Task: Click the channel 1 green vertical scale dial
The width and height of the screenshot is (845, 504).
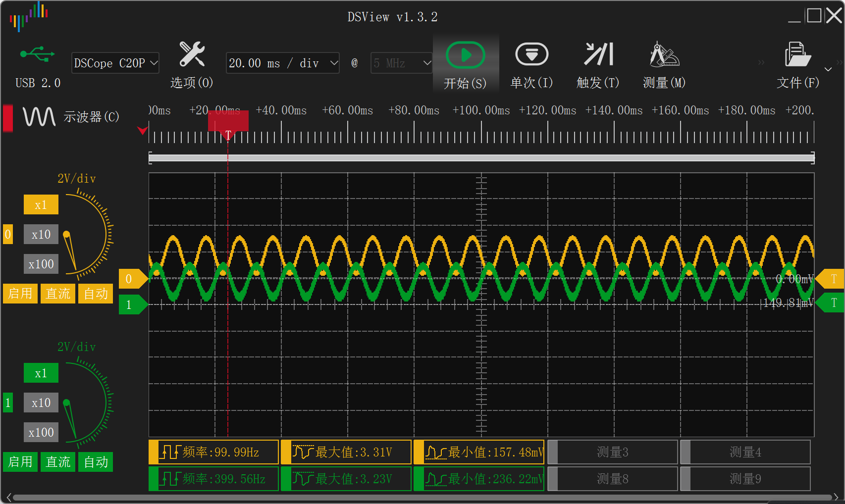Action: [x=88, y=402]
